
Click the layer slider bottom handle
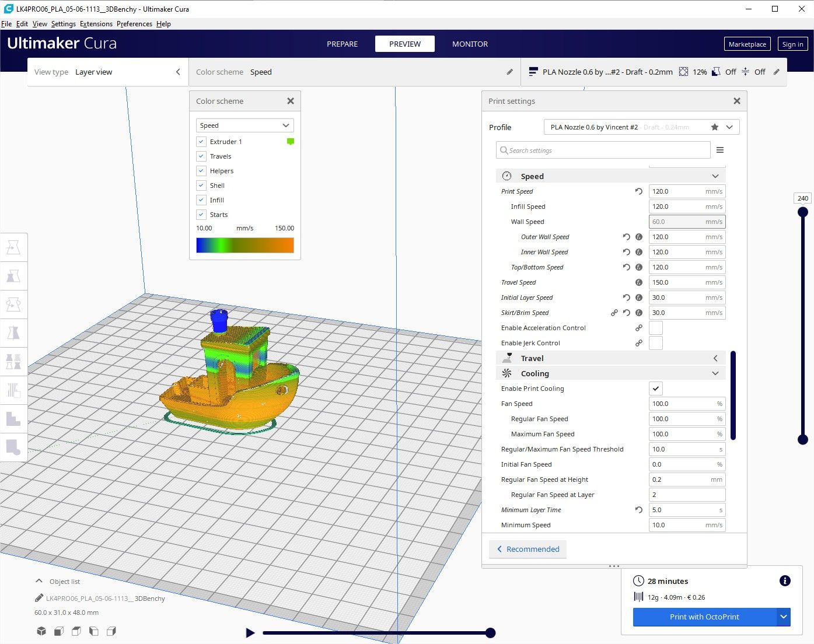803,439
